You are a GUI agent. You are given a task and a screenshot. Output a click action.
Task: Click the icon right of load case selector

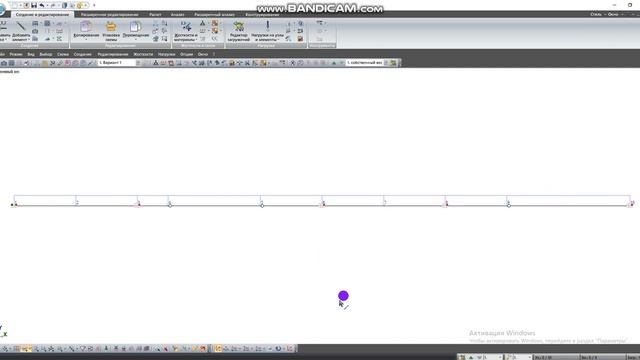[x=393, y=63]
